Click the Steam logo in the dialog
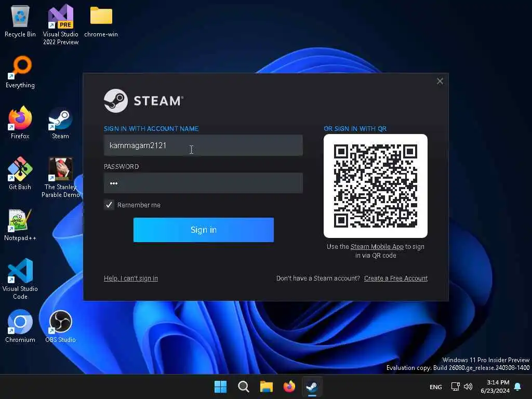This screenshot has height=399, width=532. [143, 101]
